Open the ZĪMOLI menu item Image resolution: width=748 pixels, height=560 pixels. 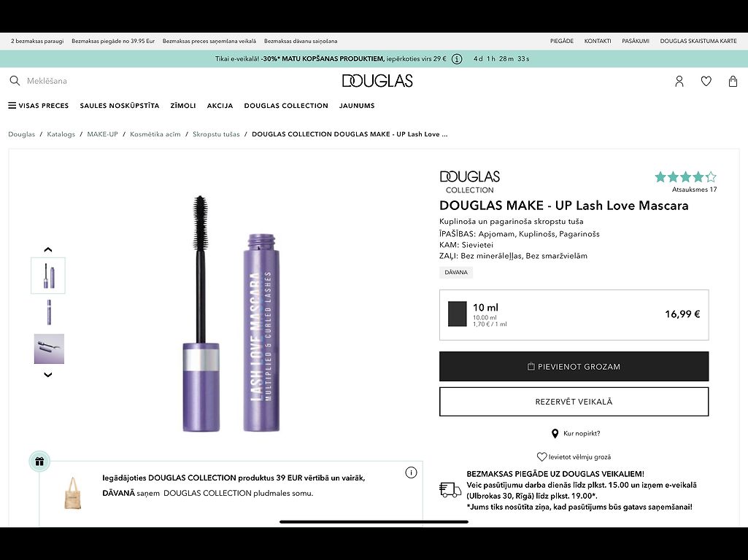[183, 105]
